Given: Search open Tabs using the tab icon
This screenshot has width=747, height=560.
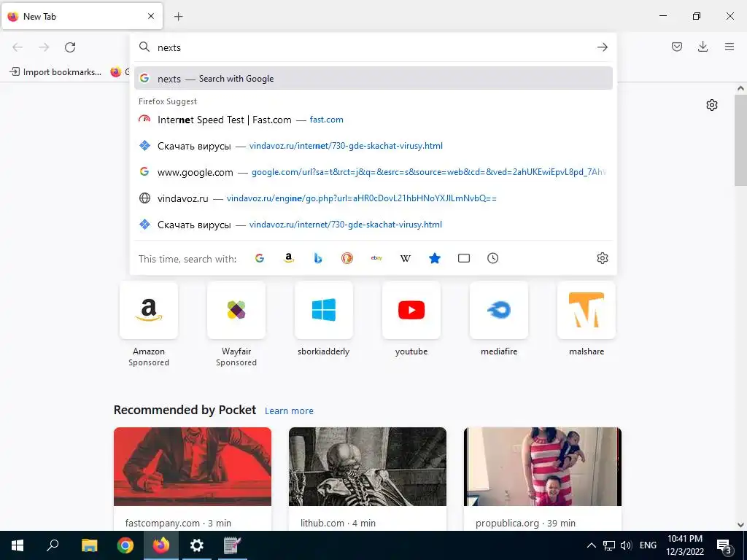Looking at the screenshot, I should click(463, 258).
